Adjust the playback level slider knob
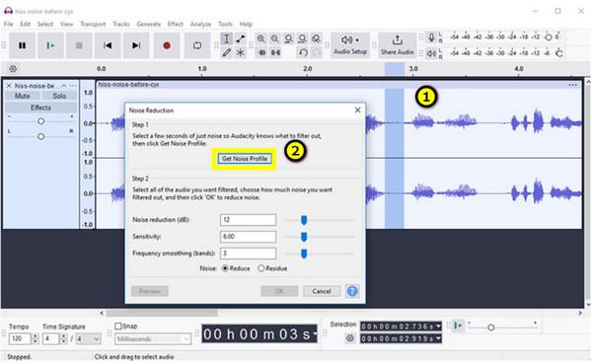This screenshot has width=592, height=364. point(559,53)
